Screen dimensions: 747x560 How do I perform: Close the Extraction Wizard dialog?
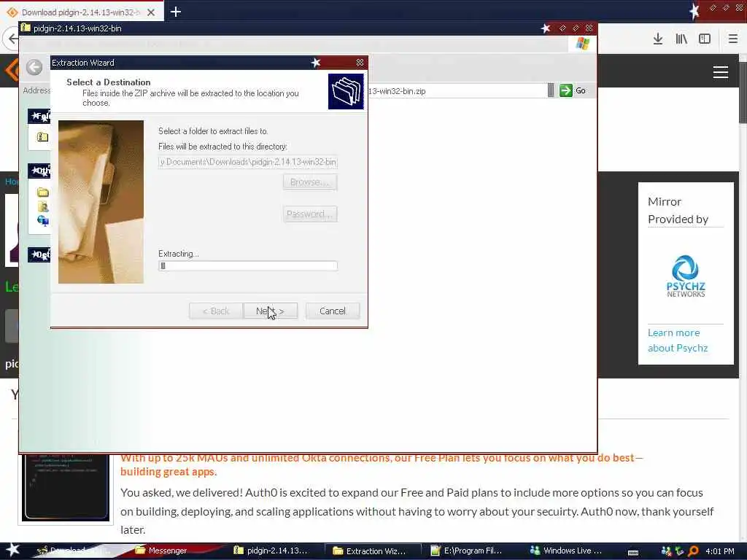tap(360, 63)
